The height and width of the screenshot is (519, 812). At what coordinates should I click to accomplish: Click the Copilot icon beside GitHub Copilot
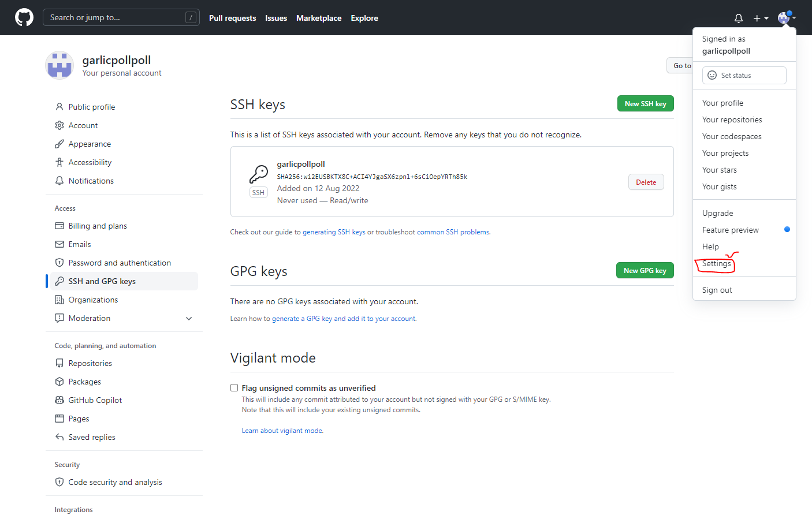59,400
